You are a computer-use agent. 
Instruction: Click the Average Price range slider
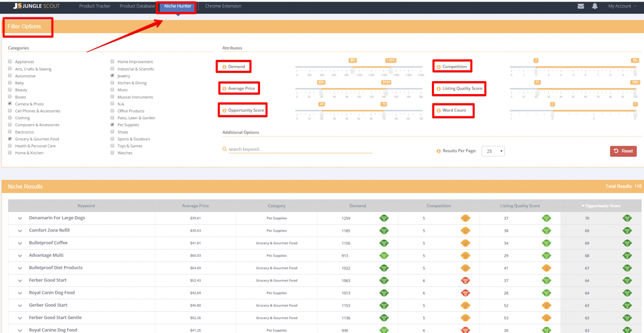pos(359,89)
